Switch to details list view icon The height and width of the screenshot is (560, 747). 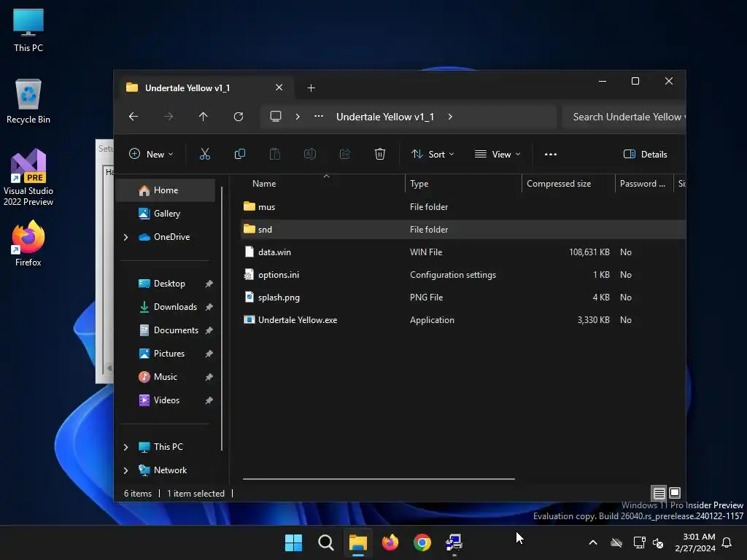(x=659, y=493)
